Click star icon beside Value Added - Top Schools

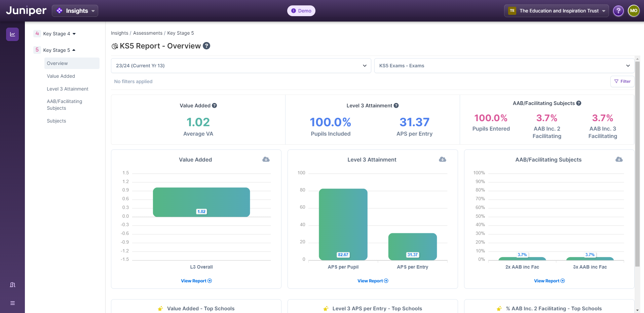click(160, 309)
